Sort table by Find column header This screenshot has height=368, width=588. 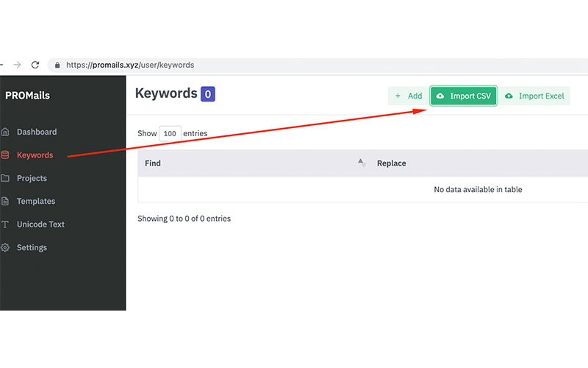point(254,163)
